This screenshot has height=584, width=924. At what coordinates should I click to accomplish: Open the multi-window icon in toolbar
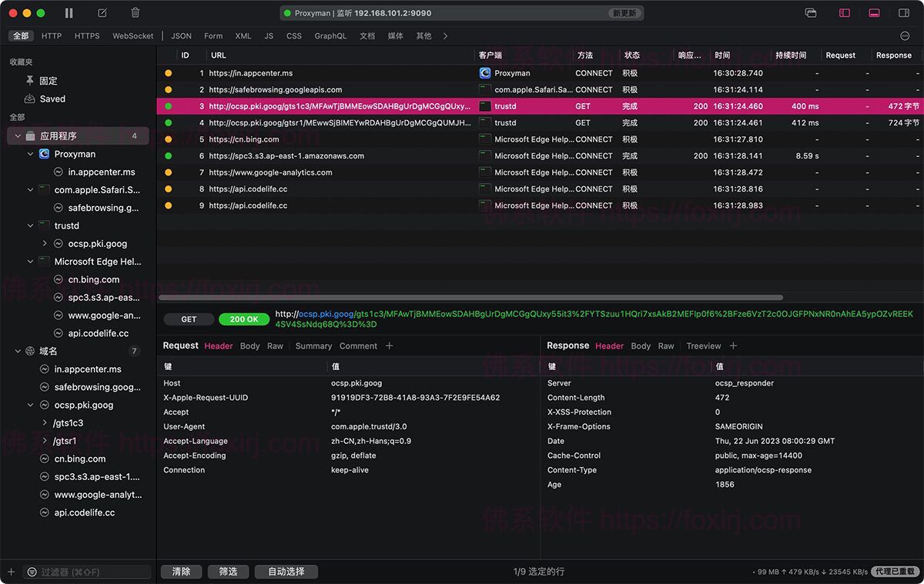pyautogui.click(x=810, y=13)
